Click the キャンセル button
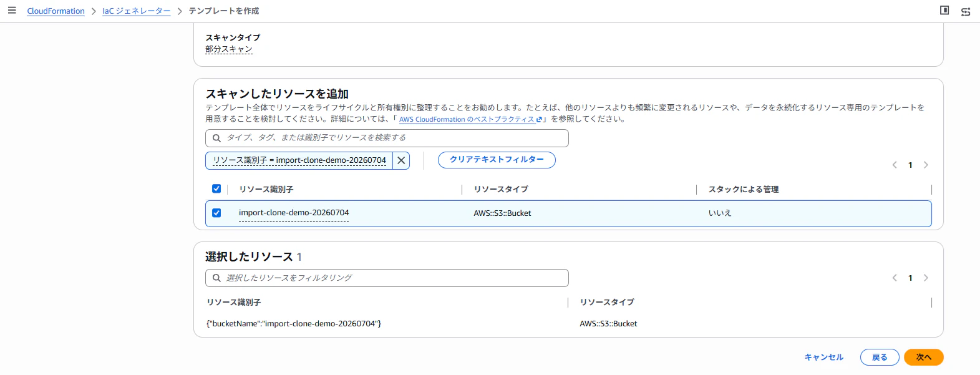 (823, 357)
